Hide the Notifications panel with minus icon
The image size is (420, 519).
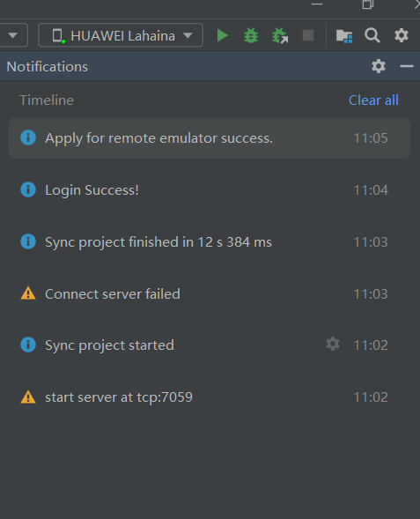point(407,67)
